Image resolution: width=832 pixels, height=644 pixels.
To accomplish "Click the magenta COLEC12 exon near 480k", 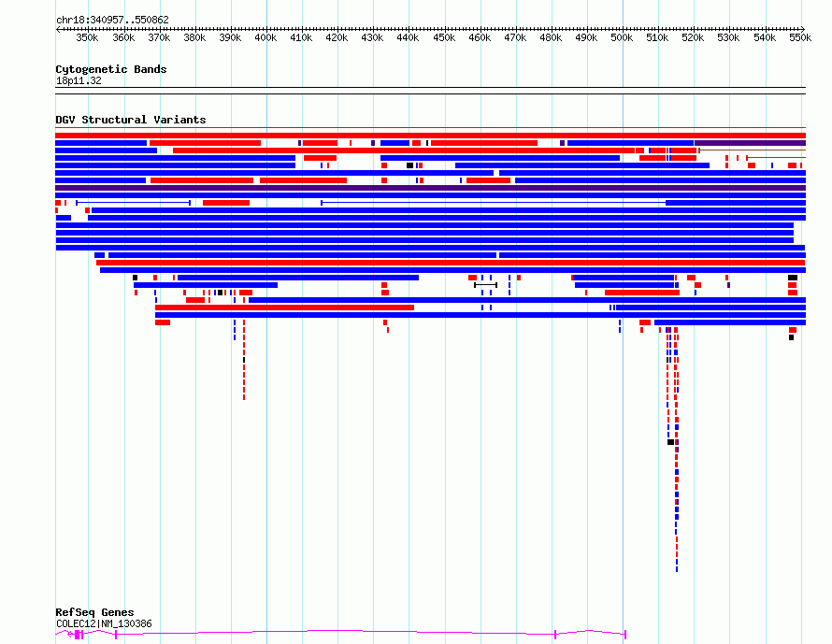I will coord(555,634).
